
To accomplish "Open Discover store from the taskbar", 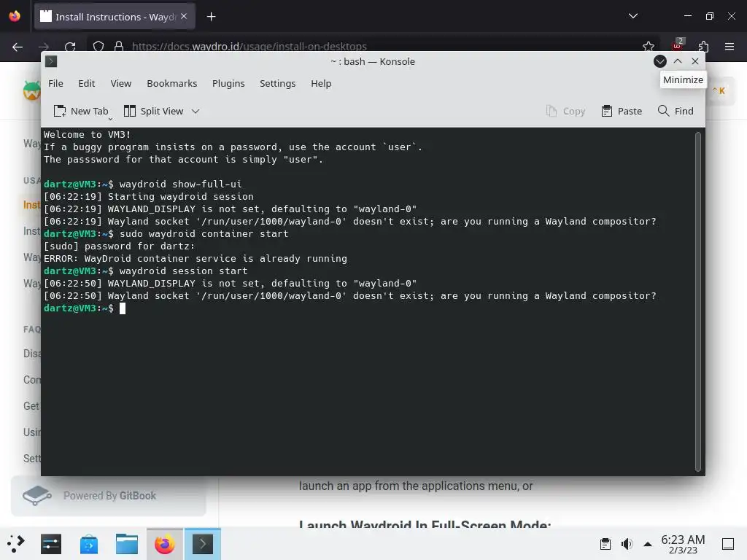I will tap(88, 544).
